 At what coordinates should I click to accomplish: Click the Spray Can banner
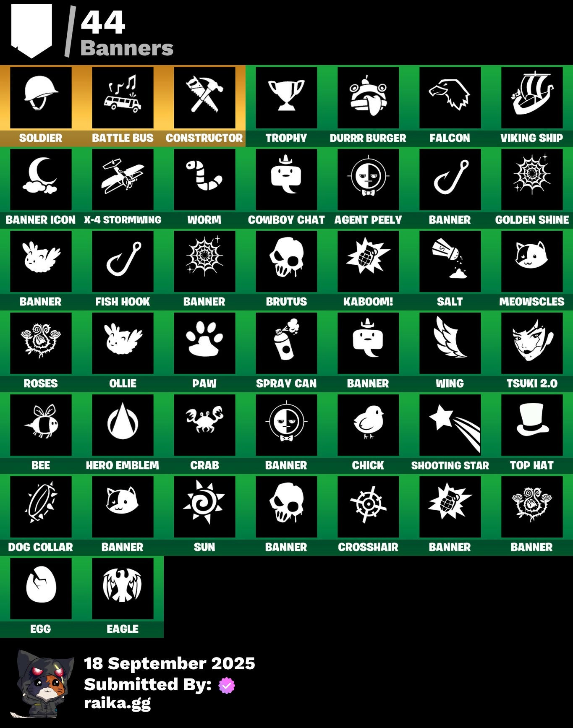286,343
